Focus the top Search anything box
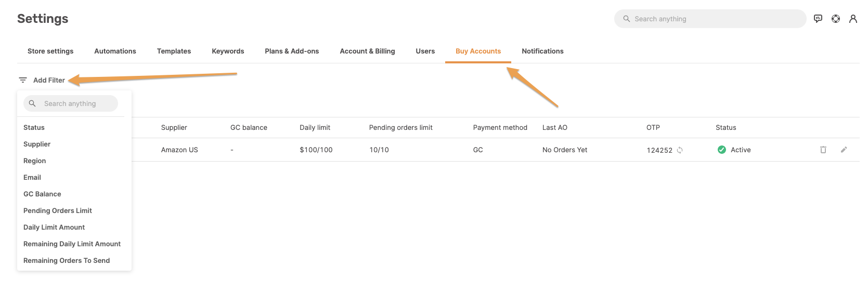The height and width of the screenshot is (292, 868). click(710, 19)
